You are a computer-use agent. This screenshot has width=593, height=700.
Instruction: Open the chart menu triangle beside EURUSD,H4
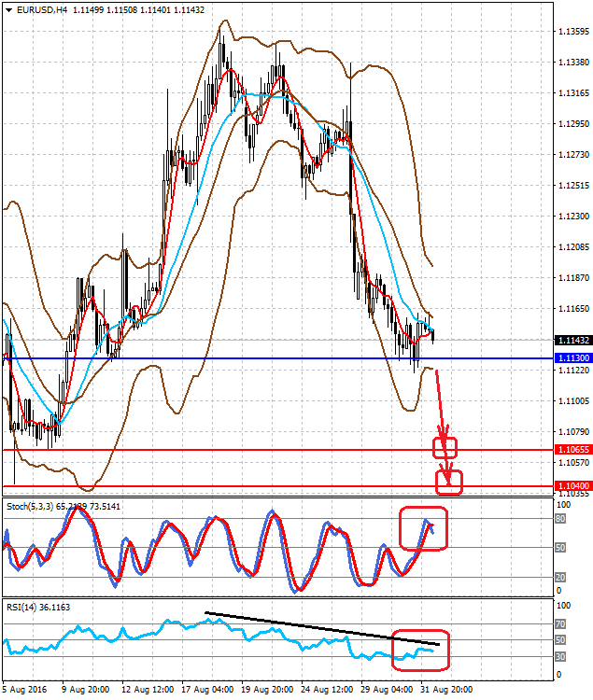(x=9, y=10)
